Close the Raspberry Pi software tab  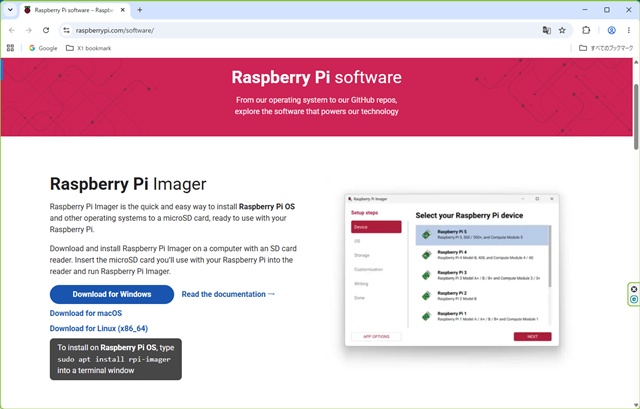[x=122, y=10]
